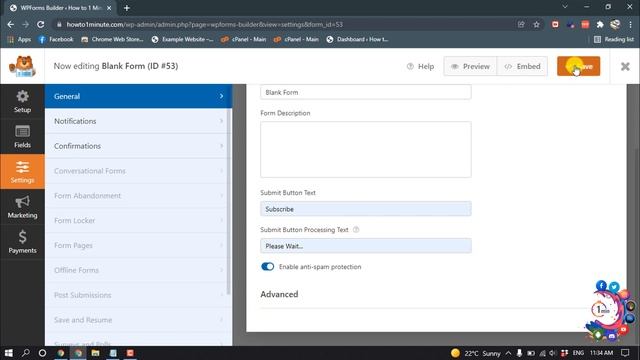Open Conversational Forms section

point(137,171)
